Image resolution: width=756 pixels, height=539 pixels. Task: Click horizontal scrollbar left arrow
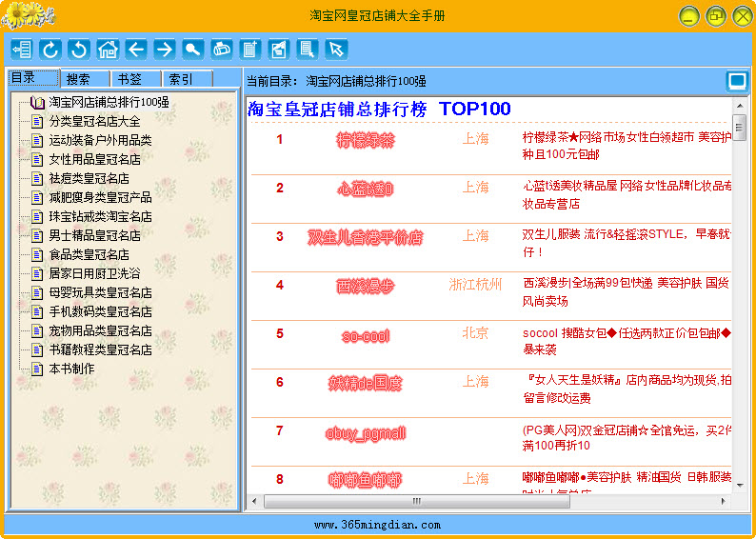[x=254, y=502]
